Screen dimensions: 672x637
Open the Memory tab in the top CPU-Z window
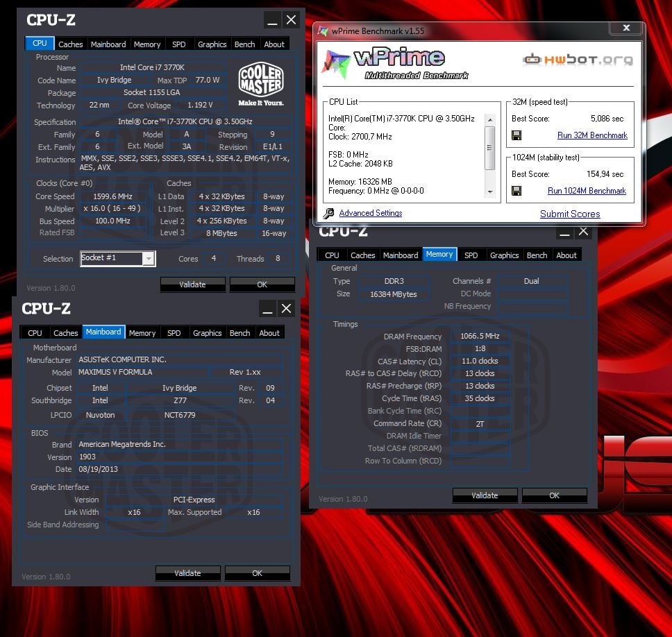coord(147,44)
